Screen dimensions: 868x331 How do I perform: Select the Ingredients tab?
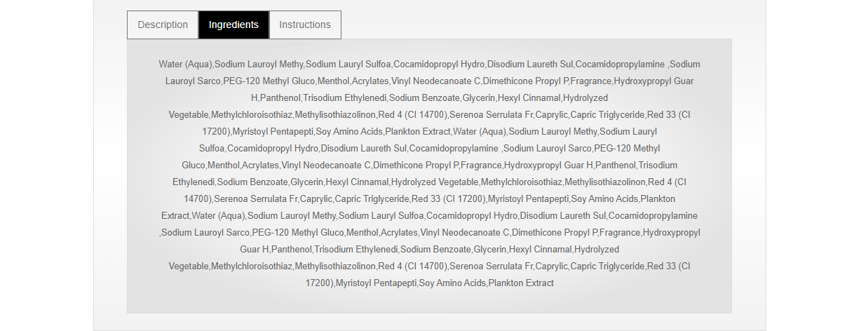[x=233, y=25]
